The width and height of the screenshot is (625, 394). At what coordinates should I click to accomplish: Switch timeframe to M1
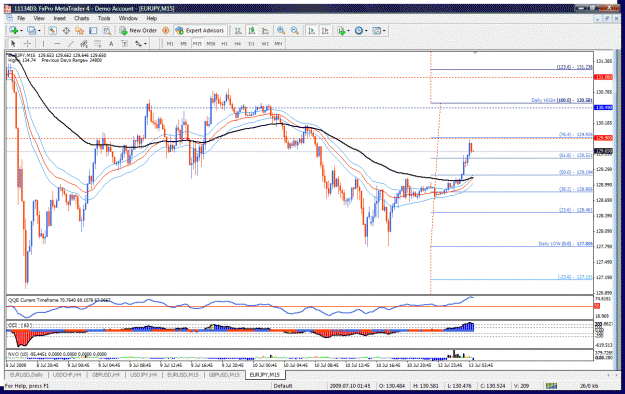point(170,43)
